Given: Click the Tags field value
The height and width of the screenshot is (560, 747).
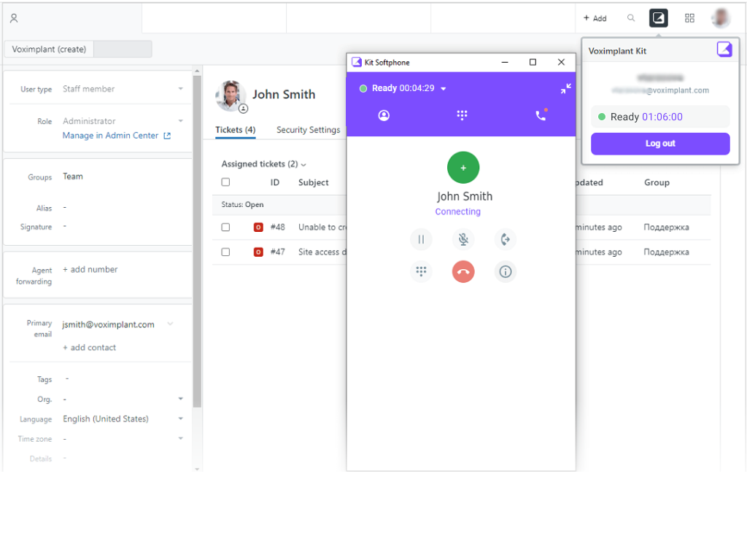Looking at the screenshot, I should tap(67, 378).
